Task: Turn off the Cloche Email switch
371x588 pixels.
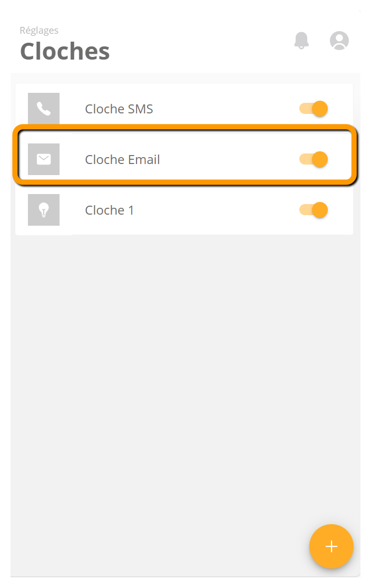Action: 314,159
